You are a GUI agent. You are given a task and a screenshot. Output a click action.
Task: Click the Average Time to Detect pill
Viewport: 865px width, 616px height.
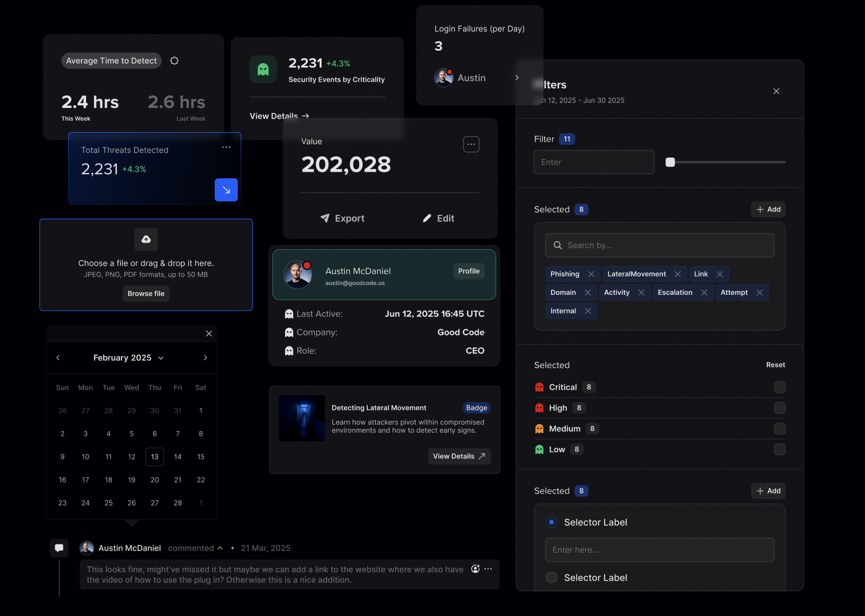111,61
